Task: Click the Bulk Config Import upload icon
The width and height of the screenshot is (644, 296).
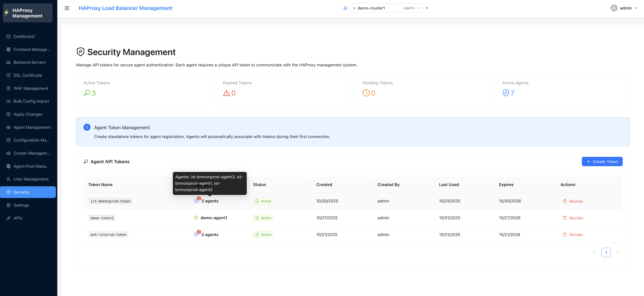Action: point(8,101)
